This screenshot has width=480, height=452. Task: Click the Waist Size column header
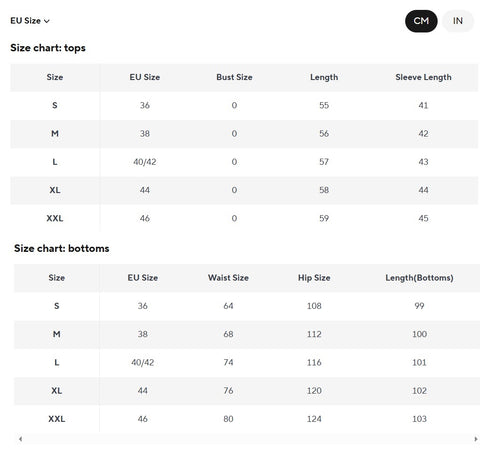[228, 278]
